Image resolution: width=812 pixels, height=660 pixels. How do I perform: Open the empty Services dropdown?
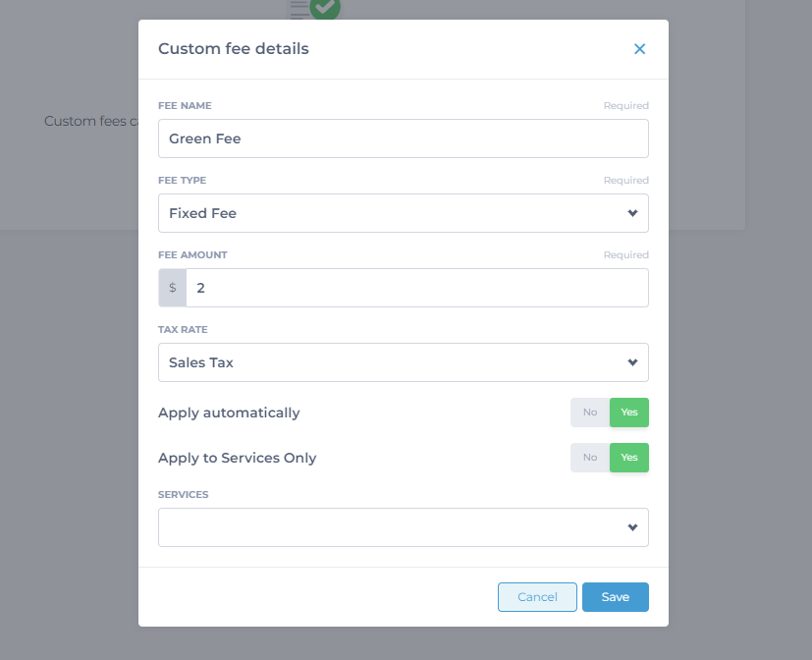click(404, 527)
